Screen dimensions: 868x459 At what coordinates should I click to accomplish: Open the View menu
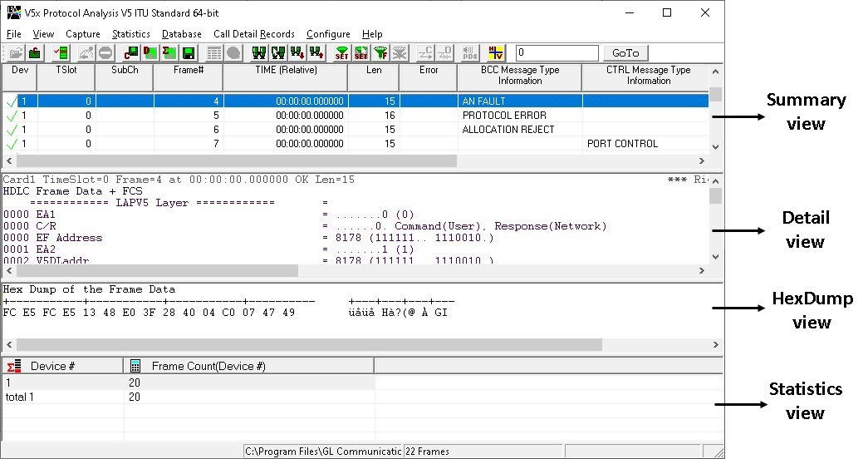pyautogui.click(x=43, y=34)
